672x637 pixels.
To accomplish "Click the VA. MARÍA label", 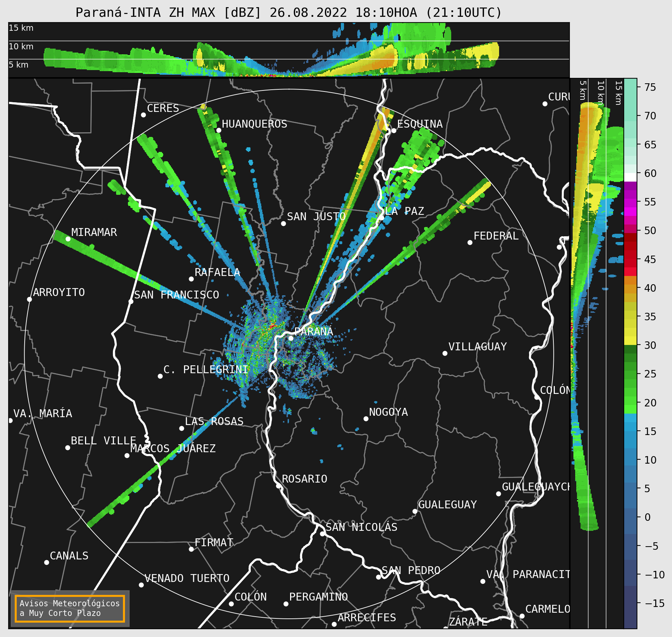I will point(43,414).
